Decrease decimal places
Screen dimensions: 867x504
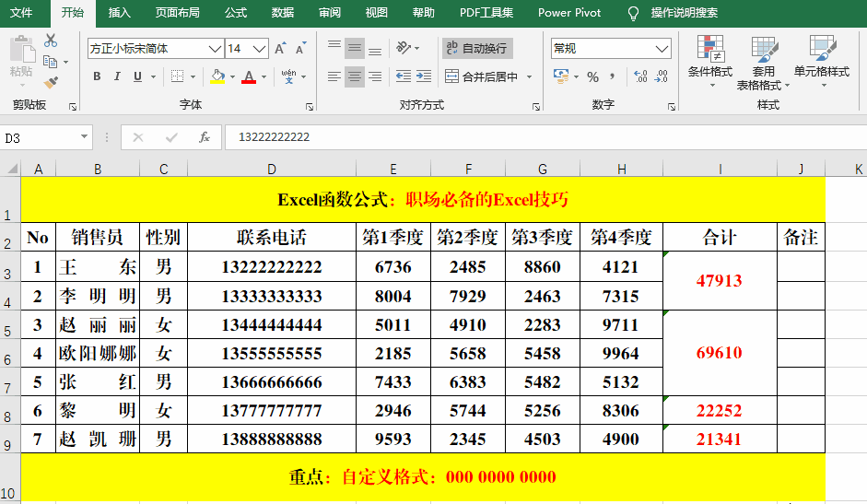(x=662, y=76)
